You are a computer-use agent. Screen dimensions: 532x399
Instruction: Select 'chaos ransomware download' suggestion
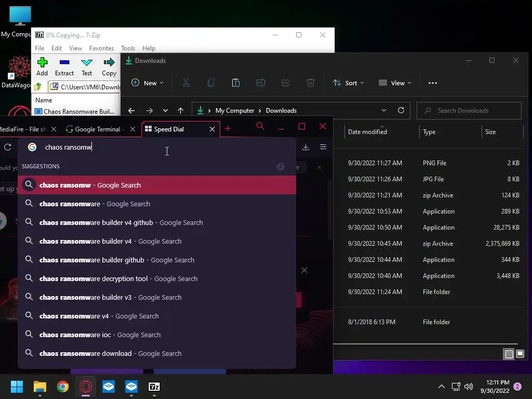[x=157, y=353]
